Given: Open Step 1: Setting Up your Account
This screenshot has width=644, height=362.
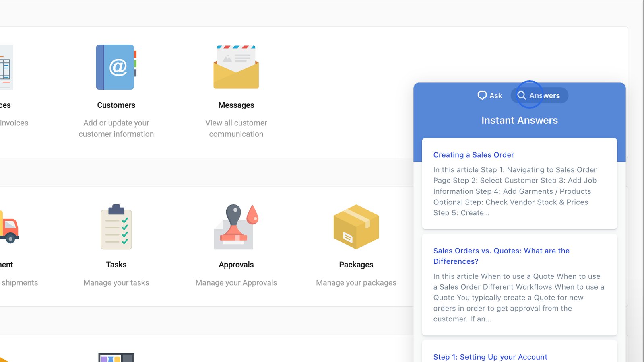Looking at the screenshot, I should [490, 357].
